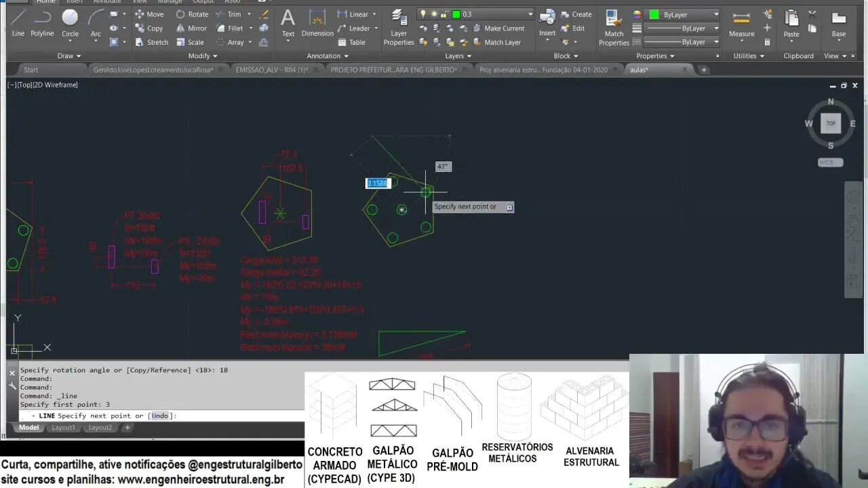The image size is (868, 488).
Task: Select the Dimension tool
Action: point(317,23)
